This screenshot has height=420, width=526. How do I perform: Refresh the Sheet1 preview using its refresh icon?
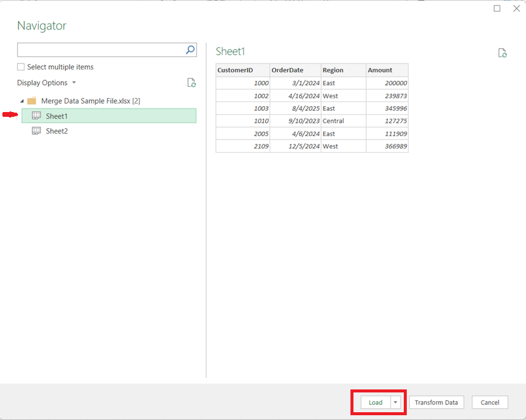point(503,53)
